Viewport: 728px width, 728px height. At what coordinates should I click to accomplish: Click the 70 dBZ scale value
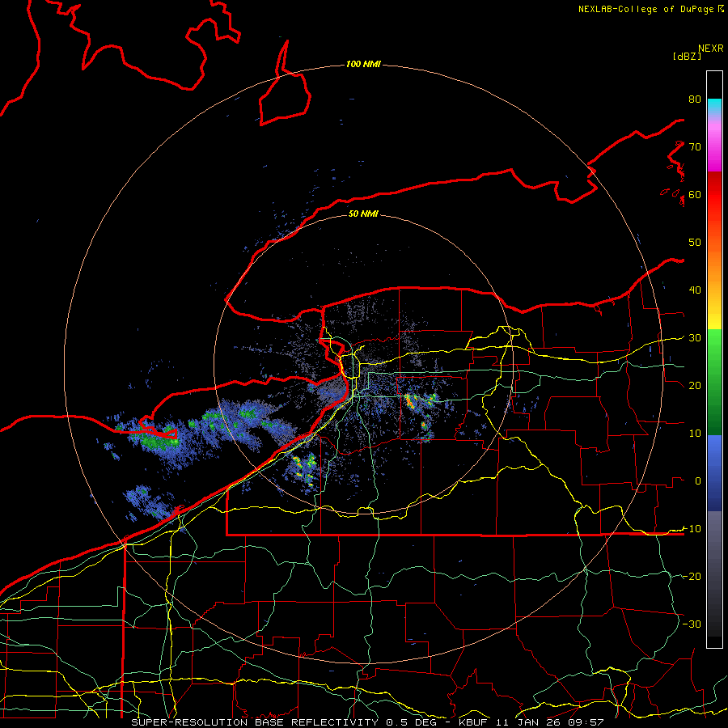tap(695, 146)
